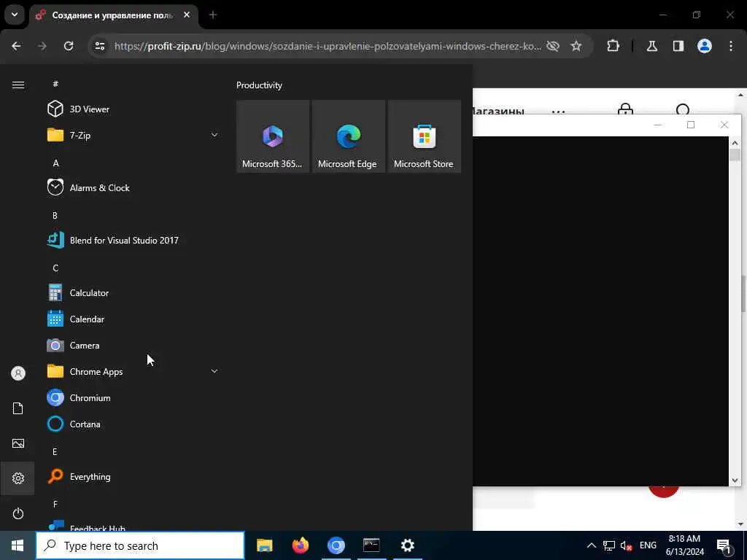Image resolution: width=747 pixels, height=560 pixels.
Task: Expand the 7-Zip folder
Action: coord(133,135)
